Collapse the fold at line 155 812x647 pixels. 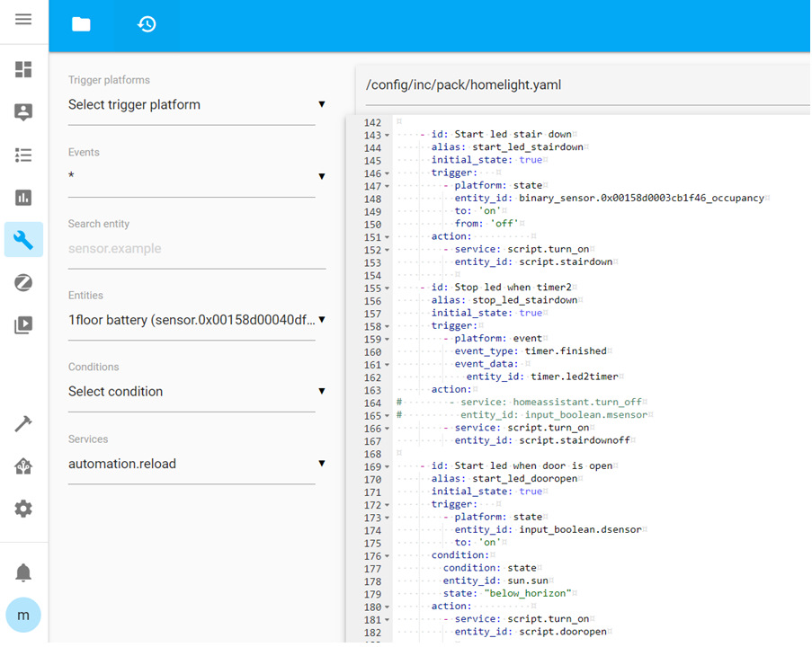[x=387, y=288]
